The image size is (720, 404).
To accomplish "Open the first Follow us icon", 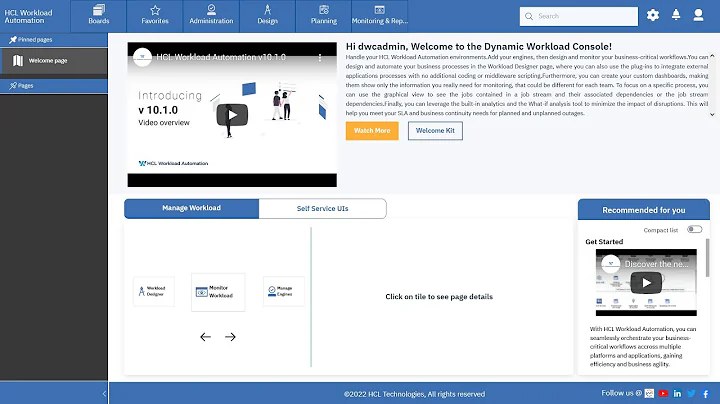I will (x=649, y=393).
